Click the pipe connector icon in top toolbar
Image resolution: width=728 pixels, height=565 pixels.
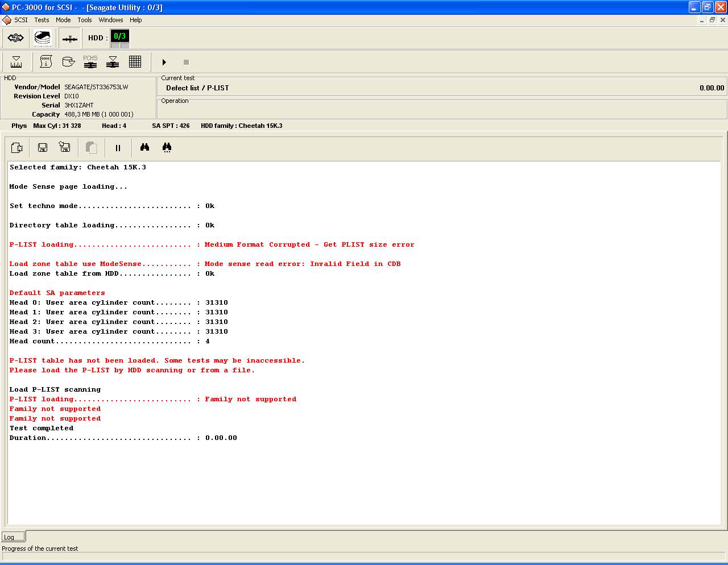click(69, 38)
